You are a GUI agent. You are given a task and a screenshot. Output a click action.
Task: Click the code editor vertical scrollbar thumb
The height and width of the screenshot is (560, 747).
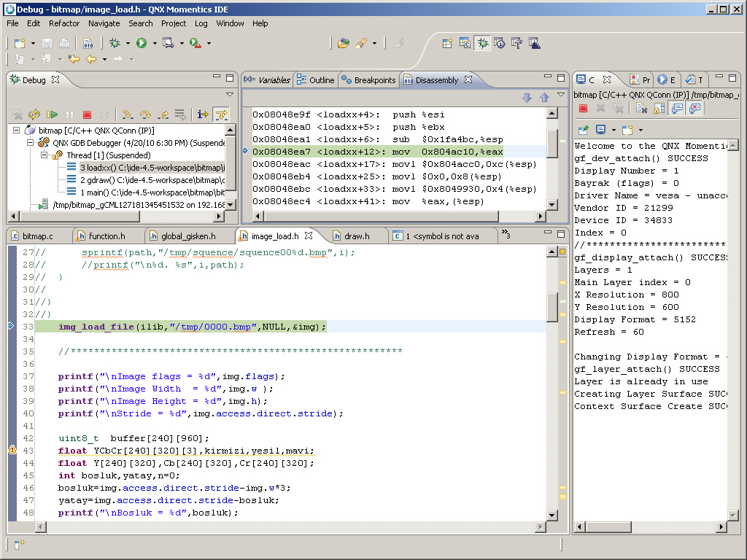pos(552,308)
